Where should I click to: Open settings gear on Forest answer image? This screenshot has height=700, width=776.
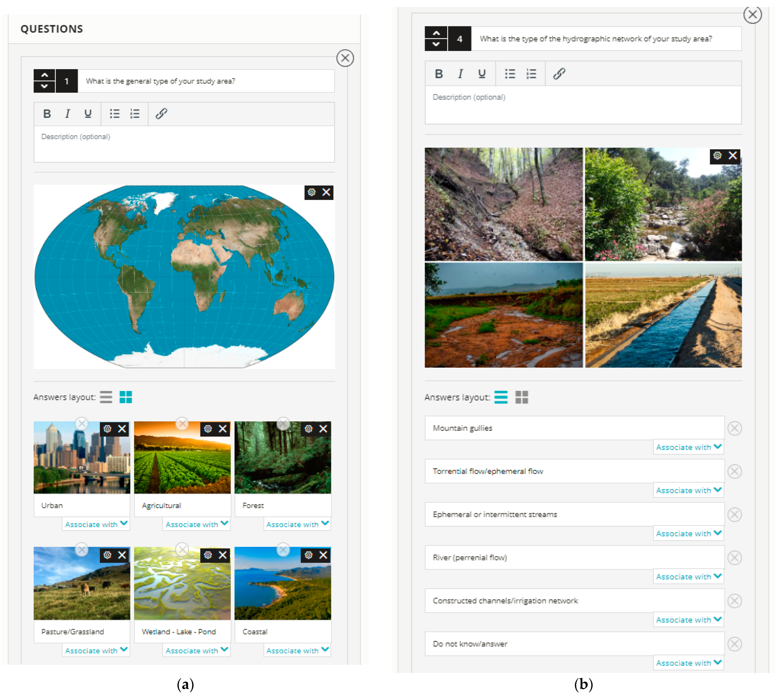(x=309, y=429)
